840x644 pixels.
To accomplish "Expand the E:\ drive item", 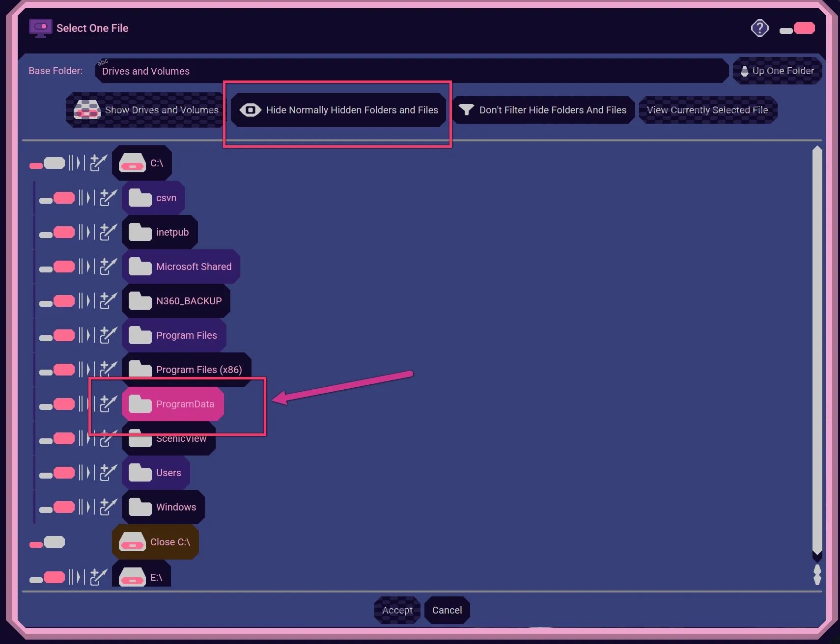I will [x=141, y=574].
